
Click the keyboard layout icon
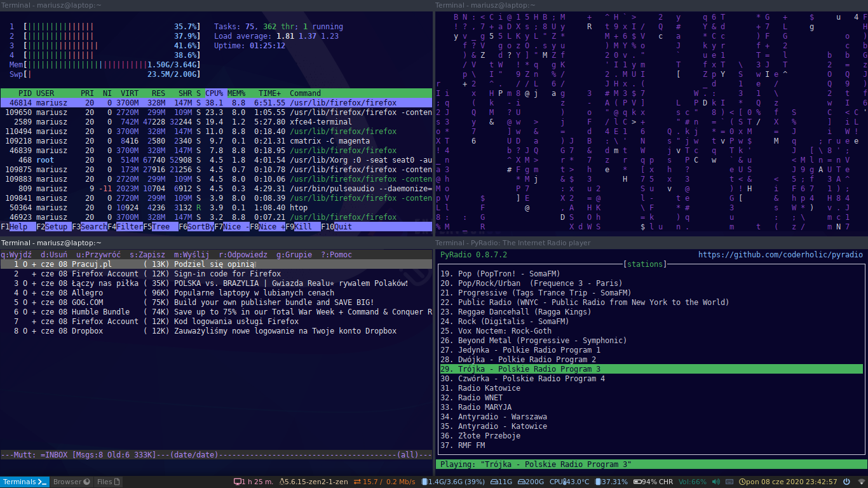coord(730,482)
